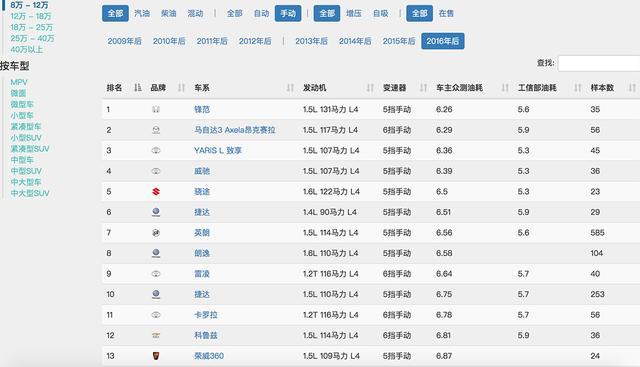Screen dimensions: 640x367
Task: Sort table by 变速器 column arrows
Action: (x=424, y=88)
